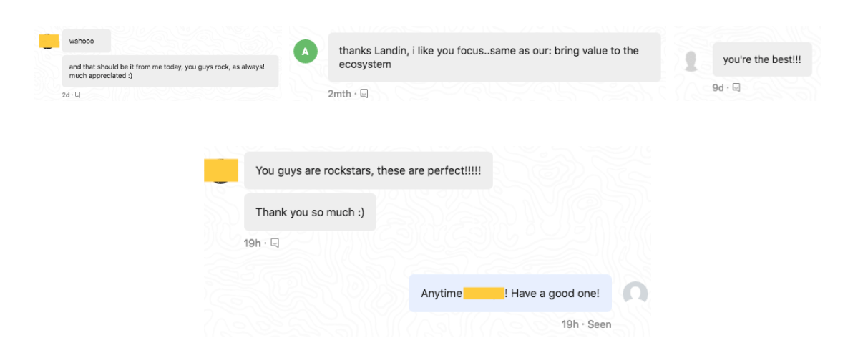
Task: Click the small icon beside the left 19h timestamp
Action: click(x=275, y=243)
